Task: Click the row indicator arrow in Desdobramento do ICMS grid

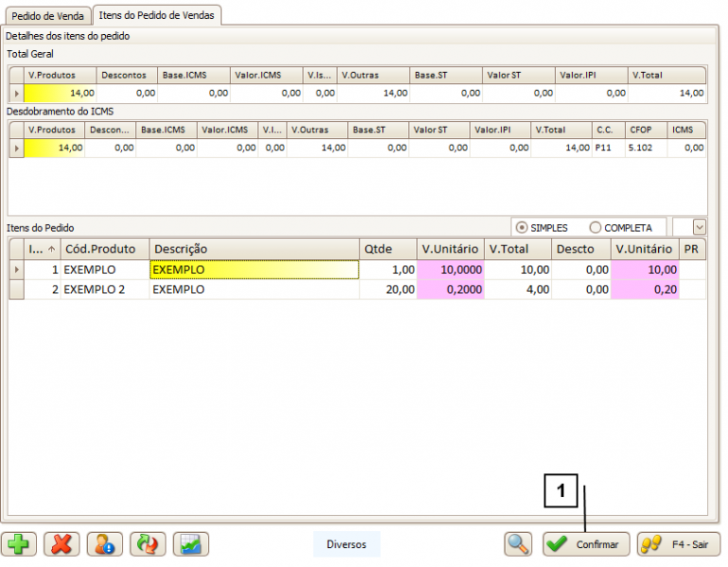Action: pyautogui.click(x=16, y=147)
